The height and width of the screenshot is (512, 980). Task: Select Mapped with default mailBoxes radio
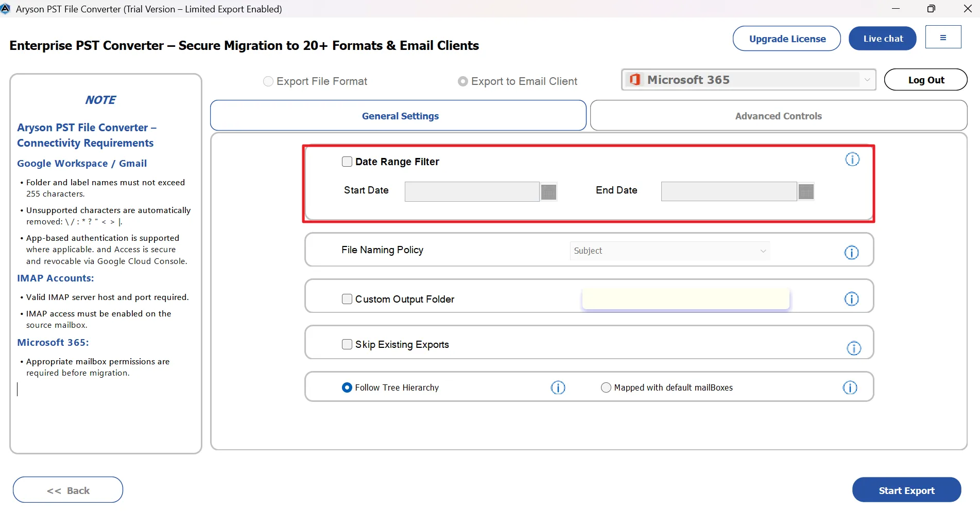click(606, 387)
